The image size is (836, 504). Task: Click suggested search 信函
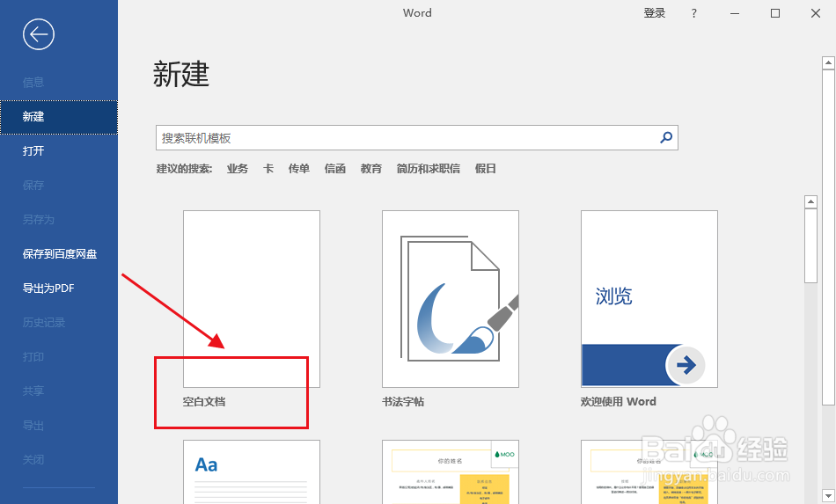[x=334, y=169]
